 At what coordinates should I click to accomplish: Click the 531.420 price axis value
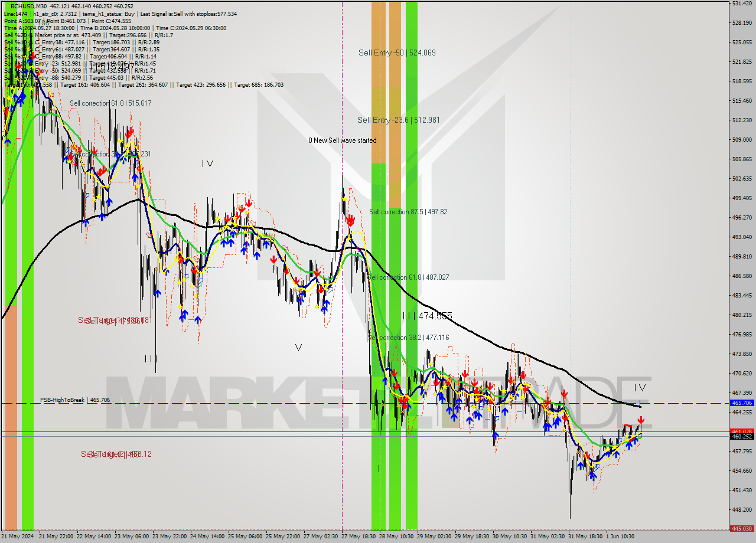(x=741, y=4)
